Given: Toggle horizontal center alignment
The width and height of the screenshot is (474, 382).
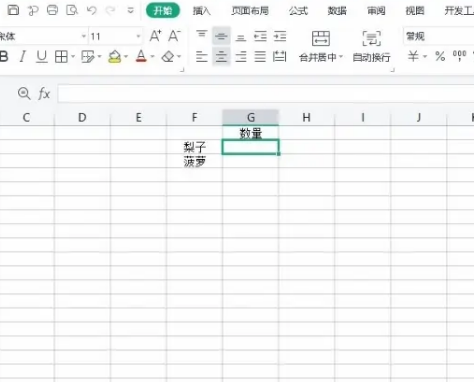Looking at the screenshot, I should pos(221,57).
